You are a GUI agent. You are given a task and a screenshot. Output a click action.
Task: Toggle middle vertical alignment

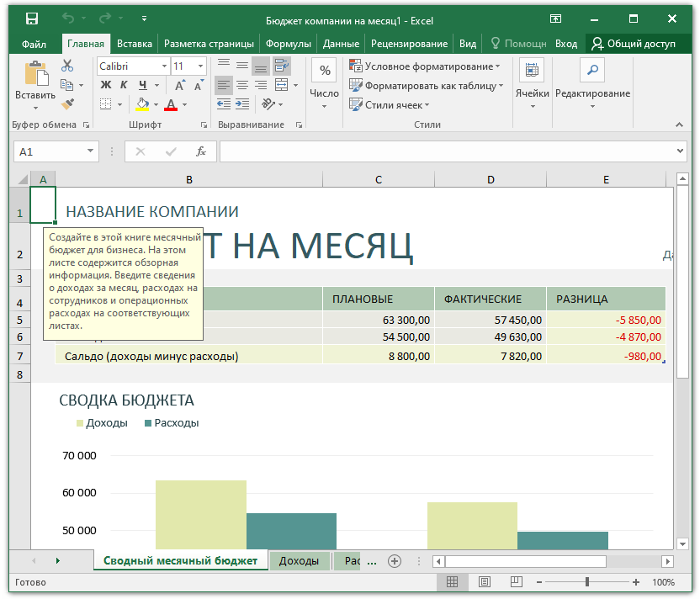tap(242, 66)
